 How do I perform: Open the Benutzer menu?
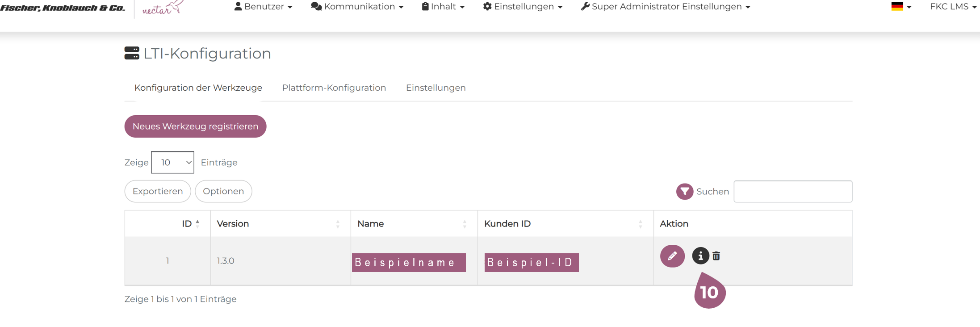(264, 7)
